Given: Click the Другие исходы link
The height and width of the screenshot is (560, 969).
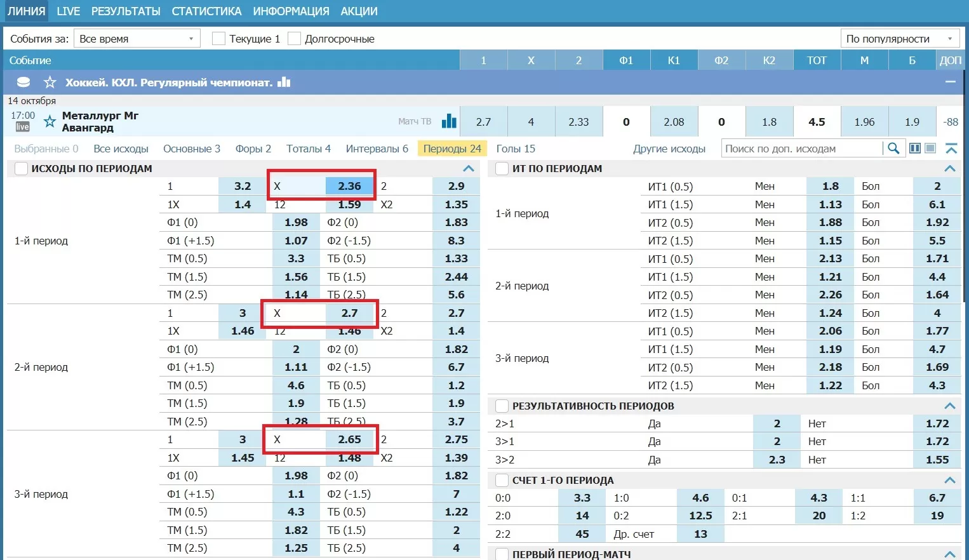Looking at the screenshot, I should coord(669,149).
